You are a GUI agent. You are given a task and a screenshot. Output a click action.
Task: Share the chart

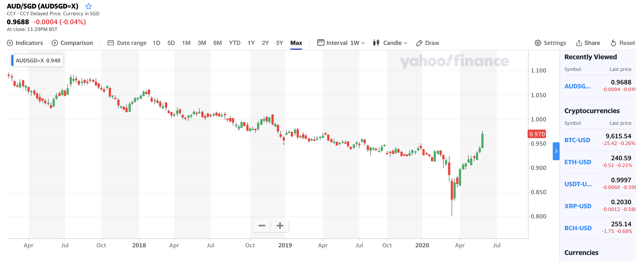[588, 43]
